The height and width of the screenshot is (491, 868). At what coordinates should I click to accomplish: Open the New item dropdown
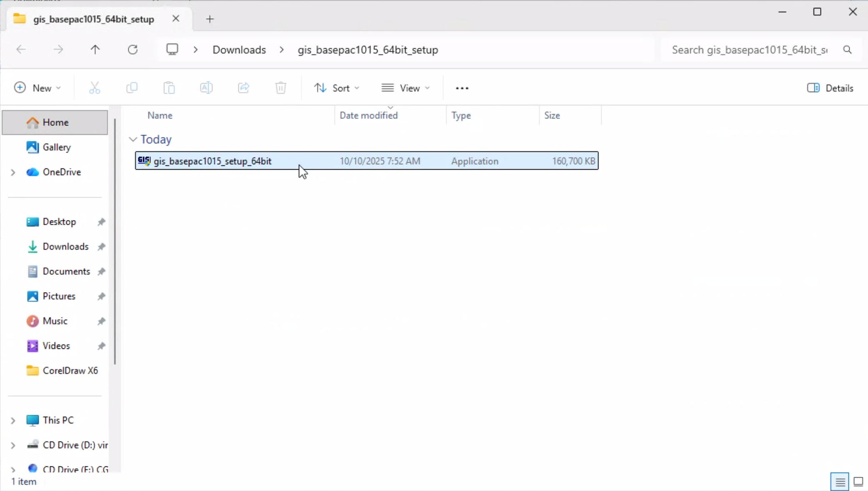pos(38,88)
